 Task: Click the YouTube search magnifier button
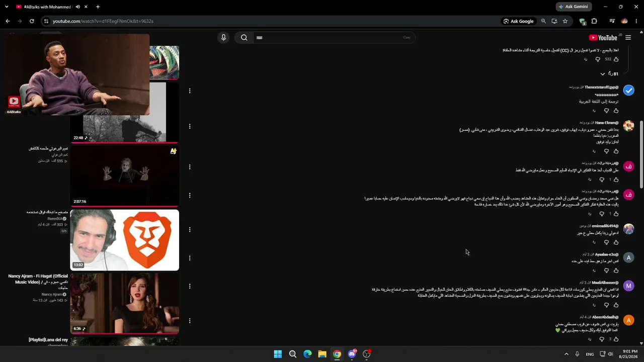click(x=244, y=37)
